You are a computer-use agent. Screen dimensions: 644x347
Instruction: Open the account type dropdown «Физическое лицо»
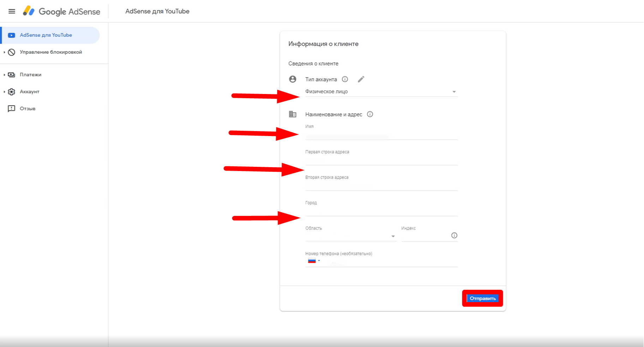click(381, 92)
